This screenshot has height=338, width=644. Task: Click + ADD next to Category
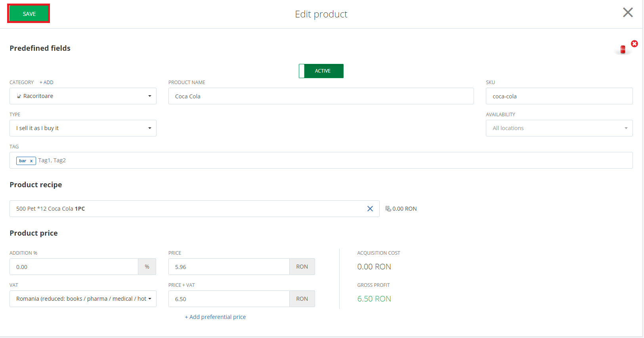click(46, 83)
